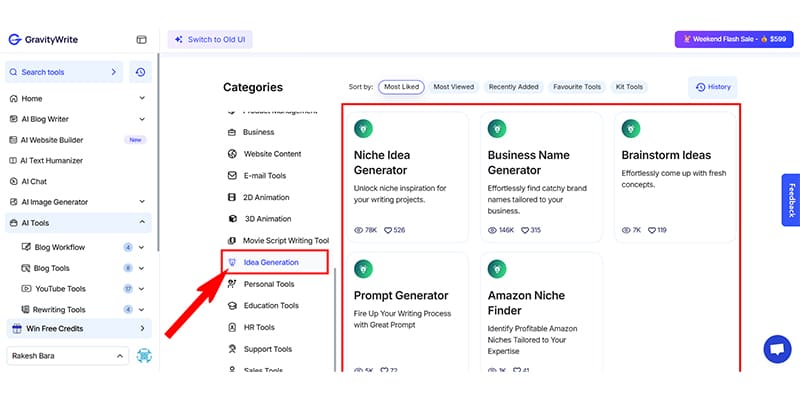Screen dimensions: 800x400
Task: Click the Education Tools graduation cap icon
Action: tap(232, 306)
